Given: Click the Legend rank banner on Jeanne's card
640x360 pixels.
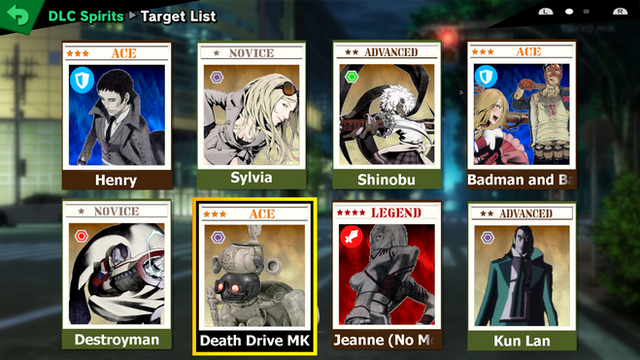Looking at the screenshot, I should point(387,213).
